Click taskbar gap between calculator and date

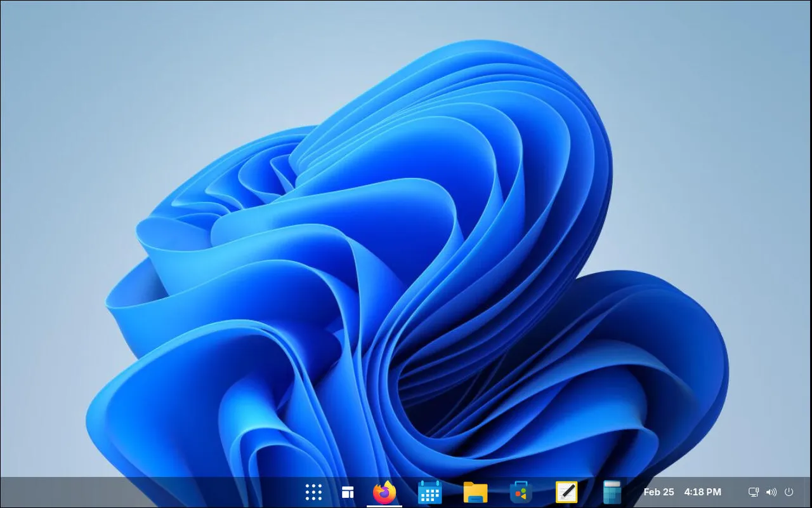tap(632, 492)
